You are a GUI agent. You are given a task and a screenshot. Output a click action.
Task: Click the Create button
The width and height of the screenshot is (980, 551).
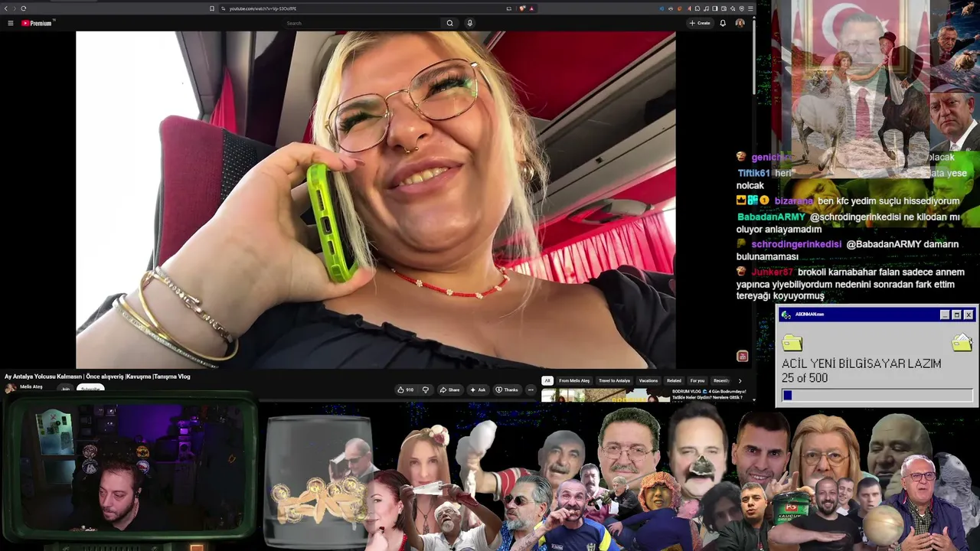coord(700,23)
